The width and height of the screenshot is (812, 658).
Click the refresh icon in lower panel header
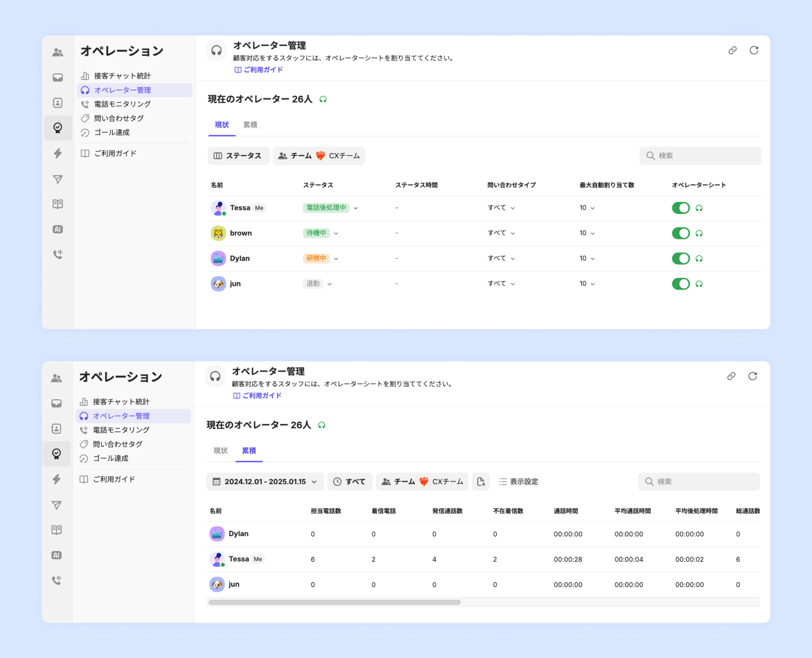coord(753,376)
